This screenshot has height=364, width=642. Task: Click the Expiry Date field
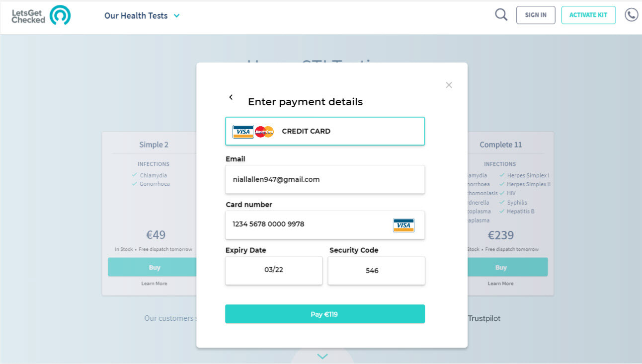pyautogui.click(x=274, y=270)
